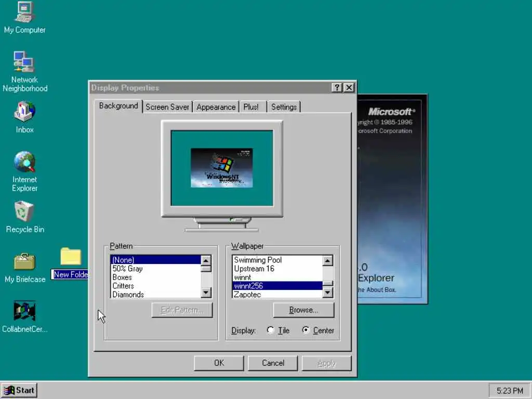Click the Microsoft about window behind the dialog
Viewport: 532px width, 399px height.
click(392, 199)
